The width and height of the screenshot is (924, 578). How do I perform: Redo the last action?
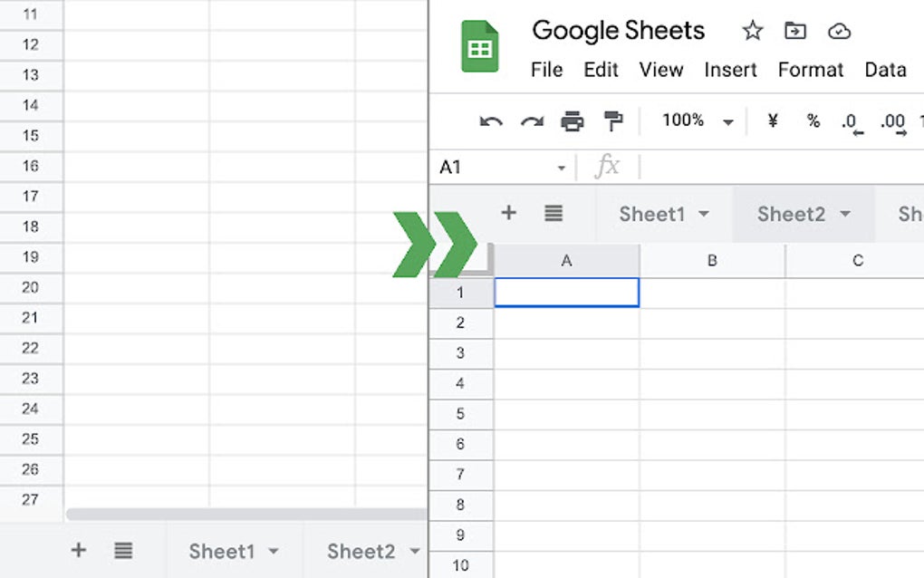(532, 121)
